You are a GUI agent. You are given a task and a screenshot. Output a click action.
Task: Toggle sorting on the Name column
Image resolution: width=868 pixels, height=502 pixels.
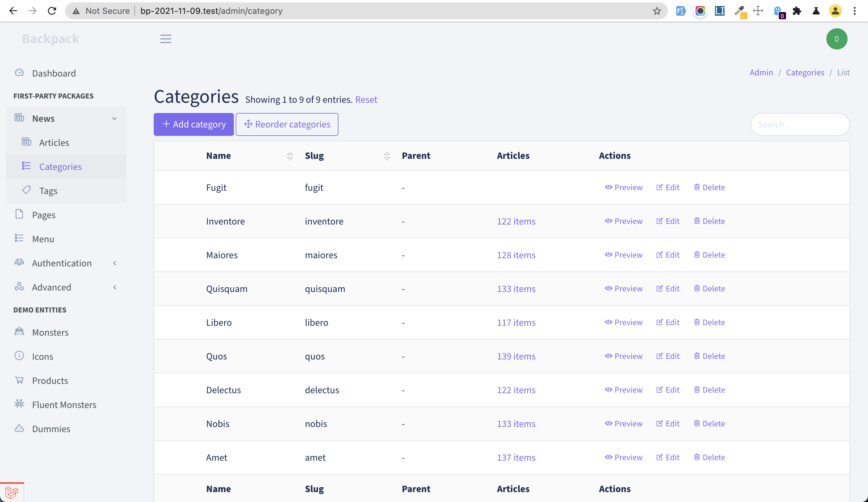click(290, 155)
